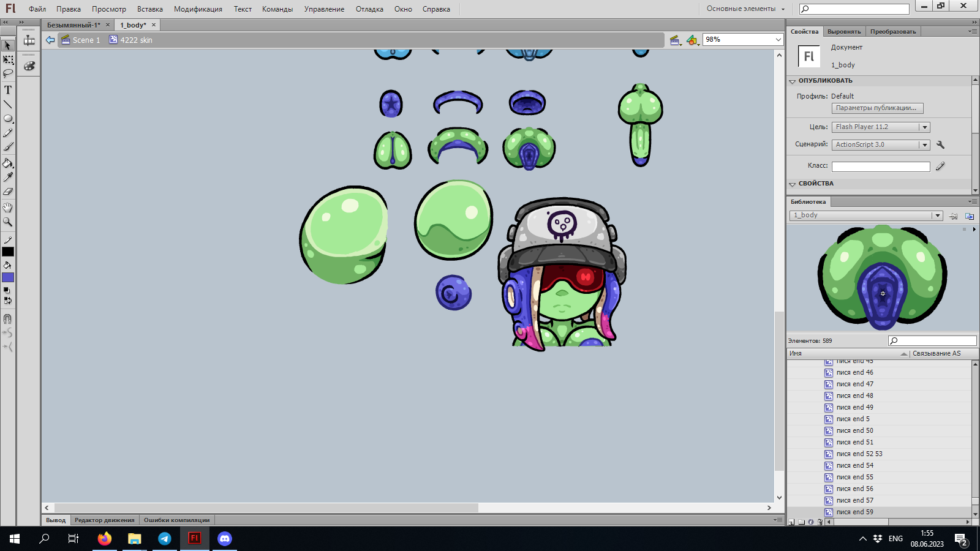Image resolution: width=980 pixels, height=551 pixels.
Task: Click the library preview play arrow
Action: pyautogui.click(x=974, y=230)
